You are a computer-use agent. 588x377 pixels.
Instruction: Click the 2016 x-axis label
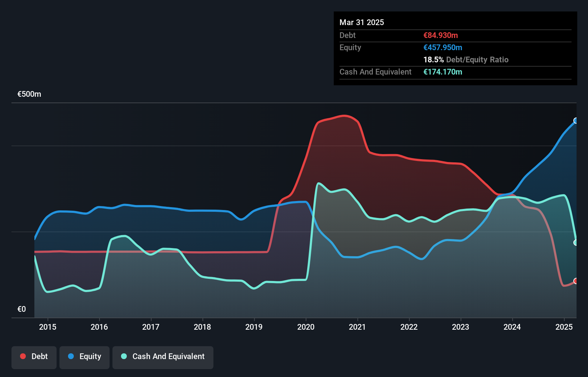point(99,327)
